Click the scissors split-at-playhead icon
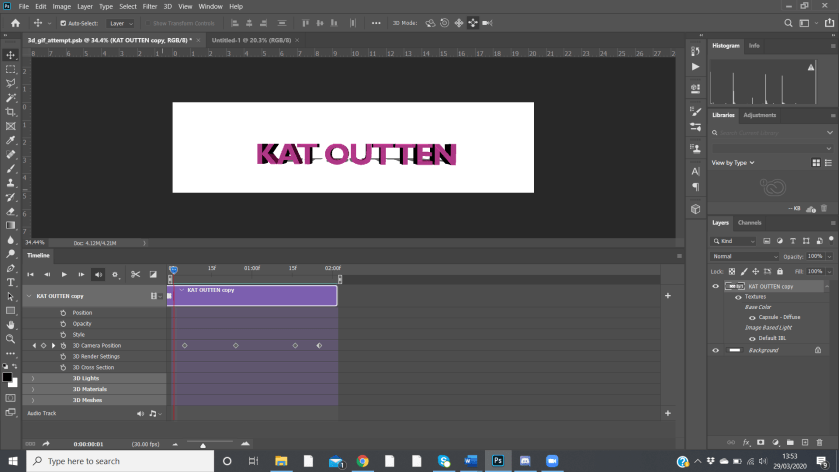Screen dimensions: 839x472 pos(135,274)
